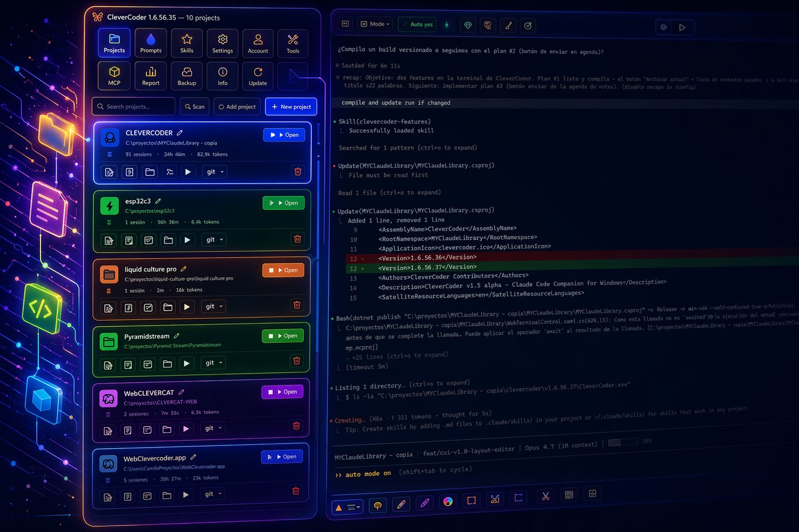Open the Prompts section

coord(151,43)
